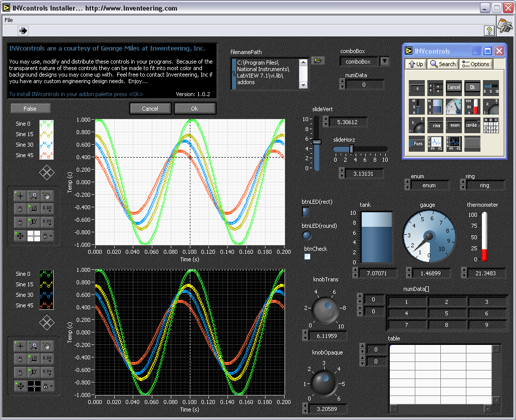This screenshot has height=420, width=516.
Task: Toggle the round btnLED button
Action: [x=307, y=235]
